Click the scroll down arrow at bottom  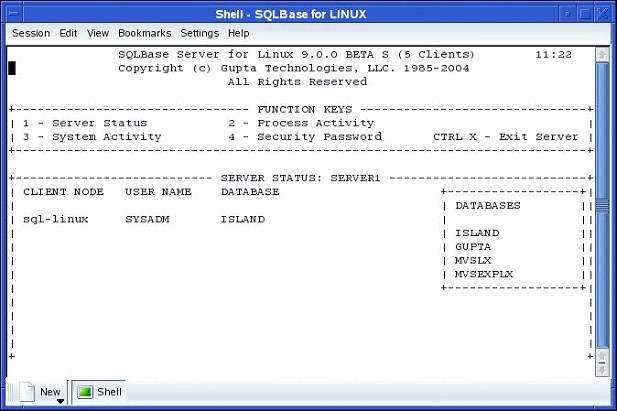pyautogui.click(x=602, y=369)
